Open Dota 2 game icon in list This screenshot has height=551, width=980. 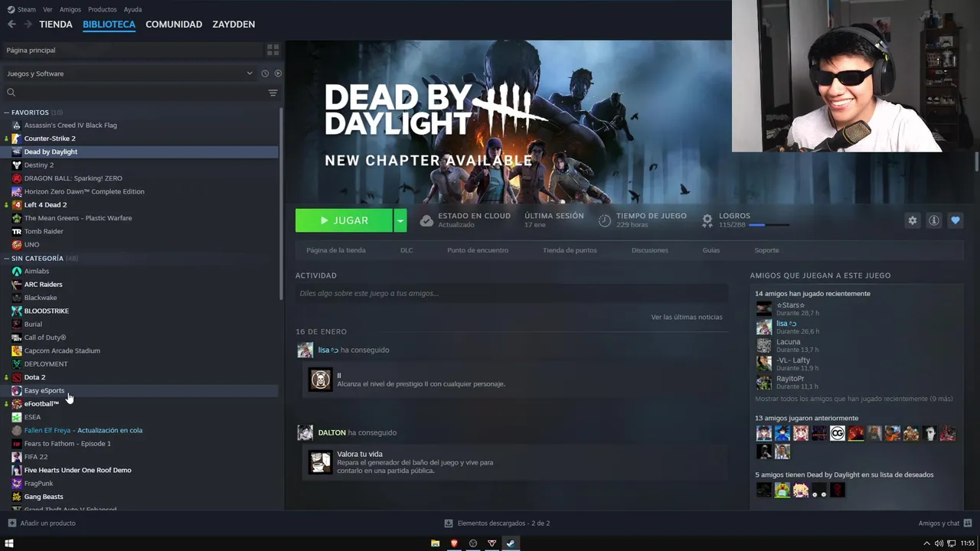point(17,377)
